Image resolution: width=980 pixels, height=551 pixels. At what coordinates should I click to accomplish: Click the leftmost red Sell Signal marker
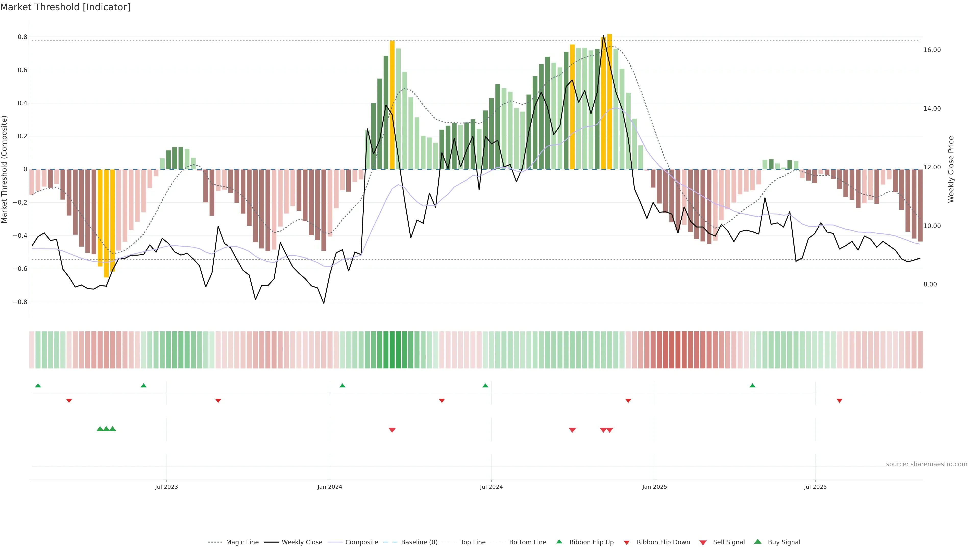point(392,430)
